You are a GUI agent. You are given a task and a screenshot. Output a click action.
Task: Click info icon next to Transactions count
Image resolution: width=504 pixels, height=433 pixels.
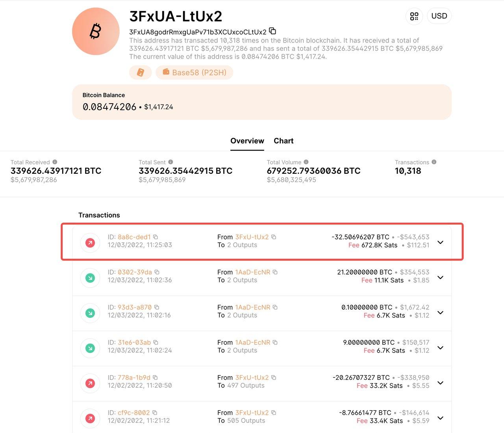[x=434, y=162]
